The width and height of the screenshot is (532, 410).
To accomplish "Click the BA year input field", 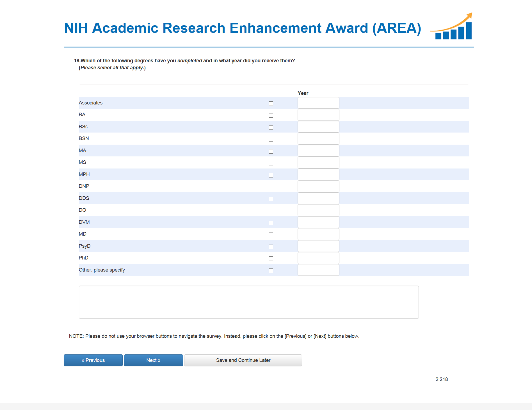I will point(318,115).
